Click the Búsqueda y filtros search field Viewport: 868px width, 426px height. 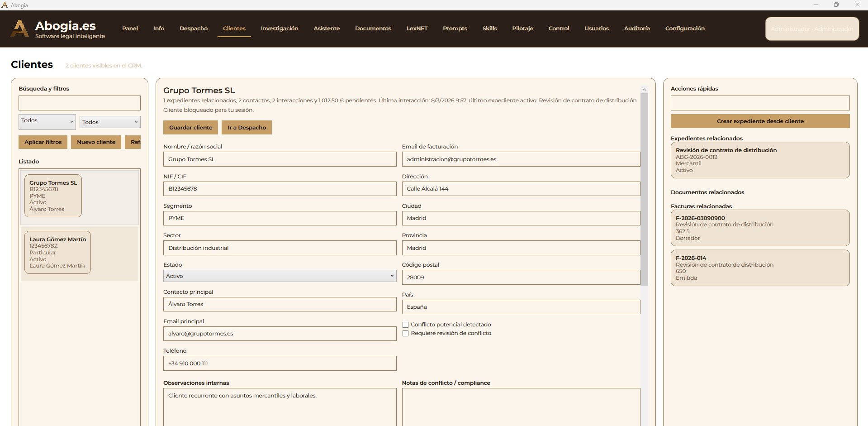point(80,103)
